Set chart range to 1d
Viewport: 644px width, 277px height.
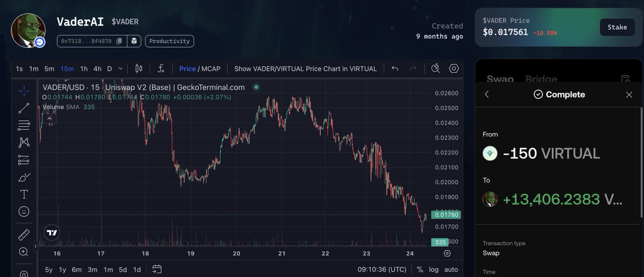coord(137,269)
